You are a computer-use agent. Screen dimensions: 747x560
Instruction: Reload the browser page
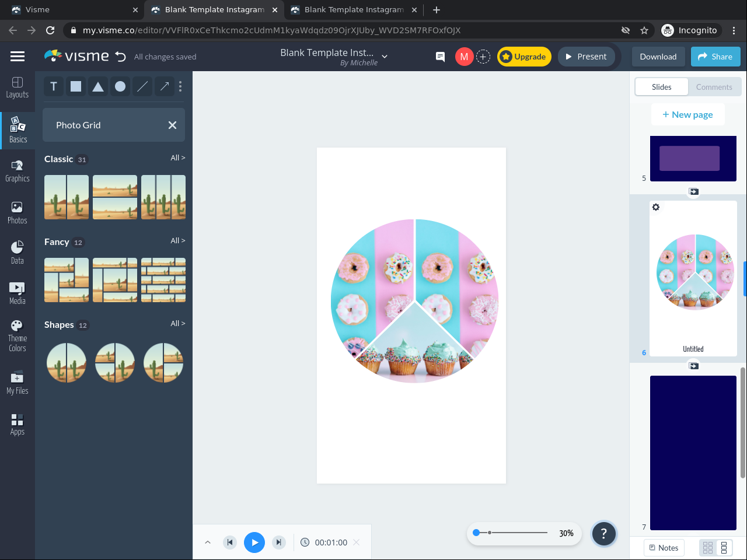coord(50,30)
